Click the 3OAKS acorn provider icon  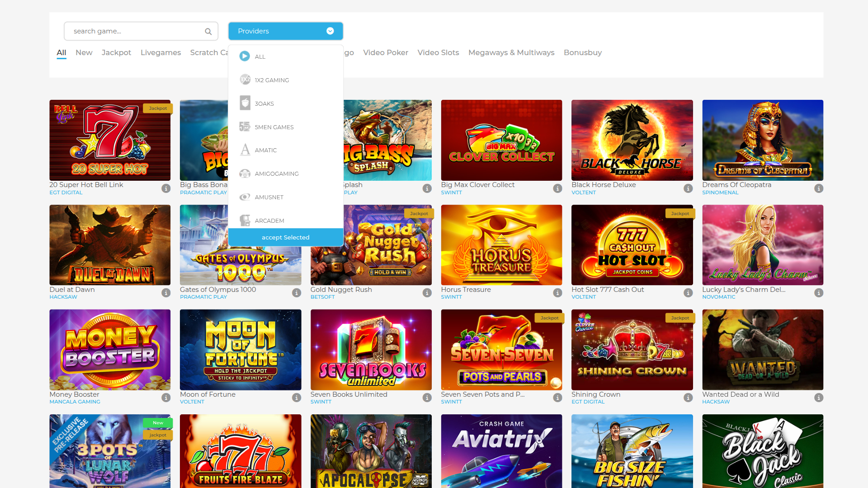pos(245,103)
